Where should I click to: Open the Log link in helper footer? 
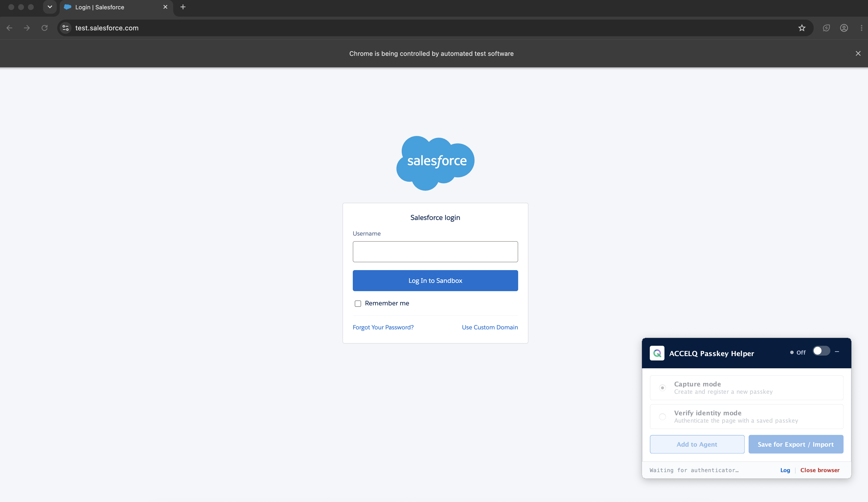coord(785,470)
